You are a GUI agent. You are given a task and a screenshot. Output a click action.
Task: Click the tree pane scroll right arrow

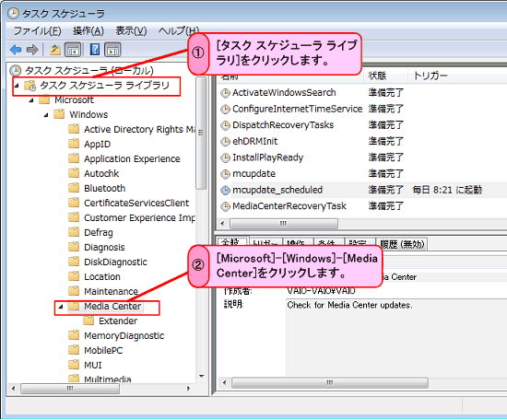[x=188, y=389]
